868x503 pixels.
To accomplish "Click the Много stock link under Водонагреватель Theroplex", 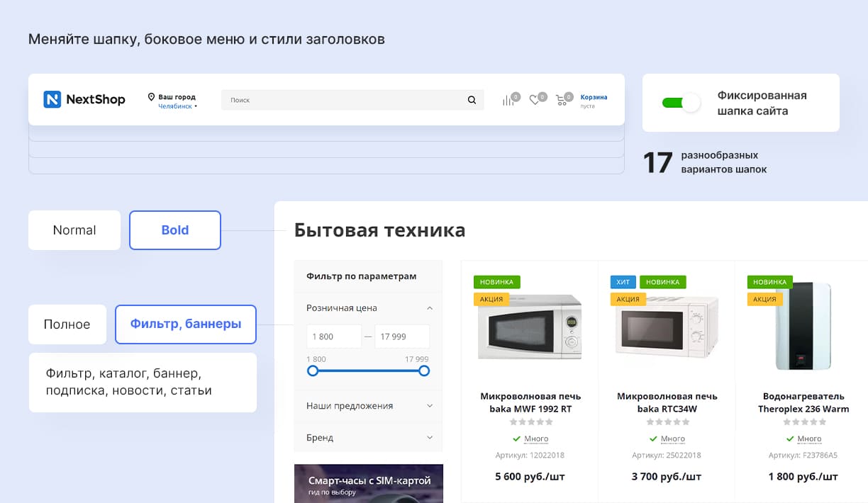I will coord(810,439).
